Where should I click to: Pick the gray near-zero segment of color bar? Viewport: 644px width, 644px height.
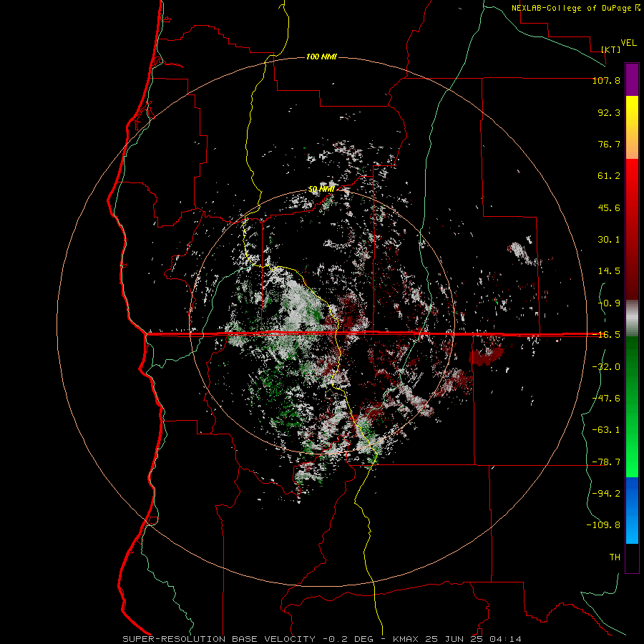pyautogui.click(x=632, y=318)
